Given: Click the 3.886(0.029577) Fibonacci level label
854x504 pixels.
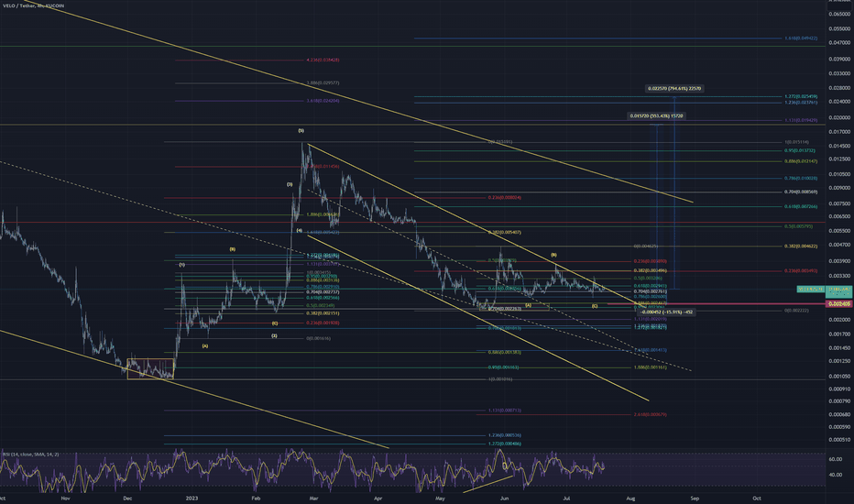Looking at the screenshot, I should coord(323,82).
